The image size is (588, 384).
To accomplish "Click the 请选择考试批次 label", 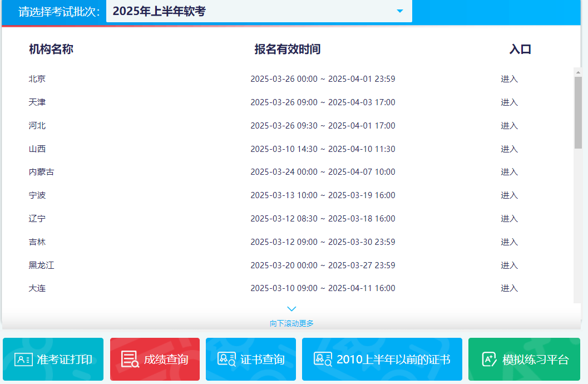I will pyautogui.click(x=59, y=12).
